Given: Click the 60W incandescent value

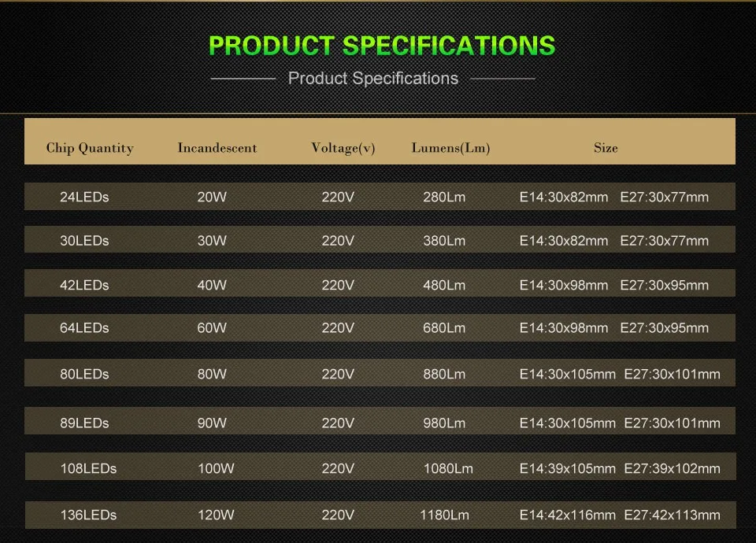Looking at the screenshot, I should pyautogui.click(x=212, y=328).
